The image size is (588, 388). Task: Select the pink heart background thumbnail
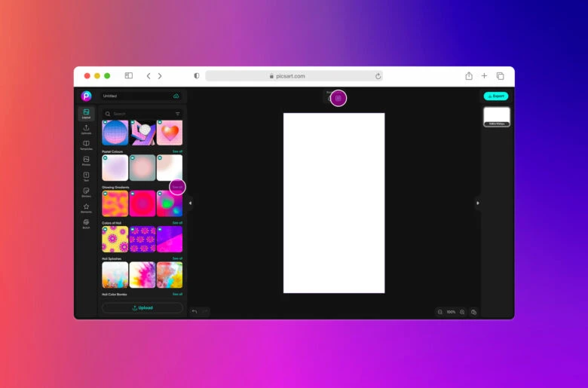[170, 133]
